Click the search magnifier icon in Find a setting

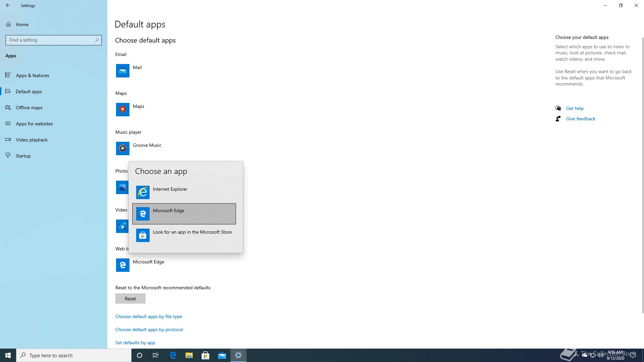(97, 40)
